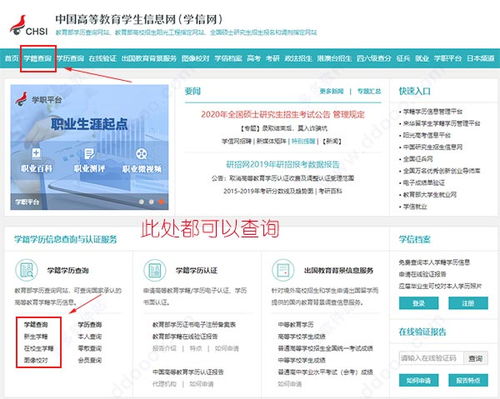
Task: Open 学信档案 in the navigation bar
Action: [228, 58]
